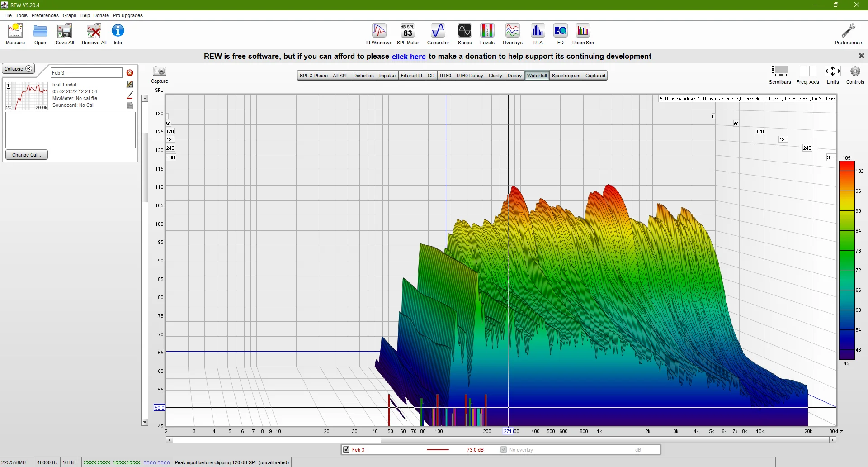This screenshot has width=868, height=467.
Task: Switch to the Spectrogram tab
Action: coord(566,76)
